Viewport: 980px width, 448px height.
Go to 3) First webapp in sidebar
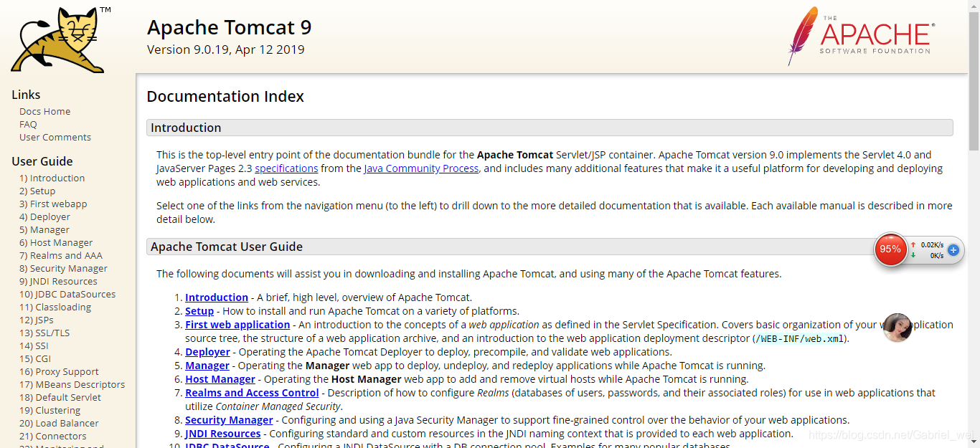tap(53, 204)
